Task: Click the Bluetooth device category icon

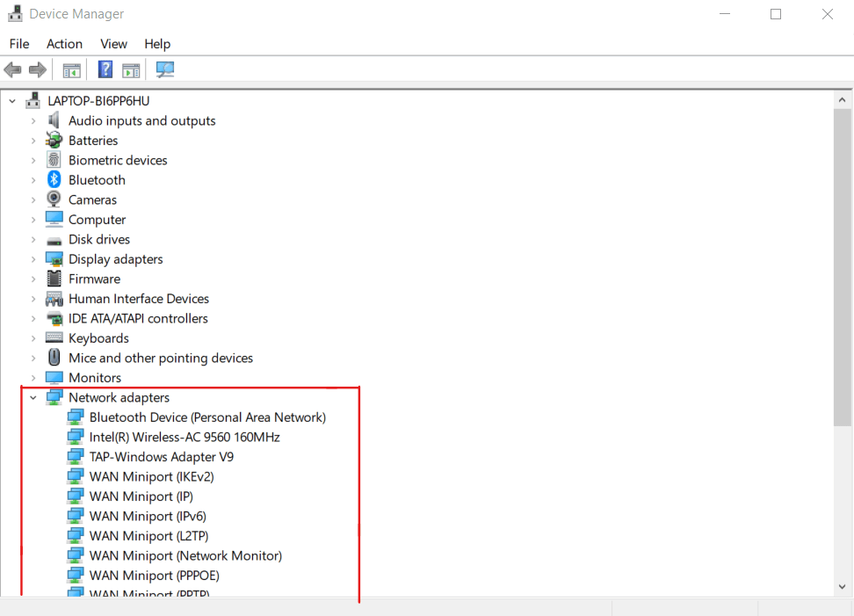Action: tap(54, 180)
